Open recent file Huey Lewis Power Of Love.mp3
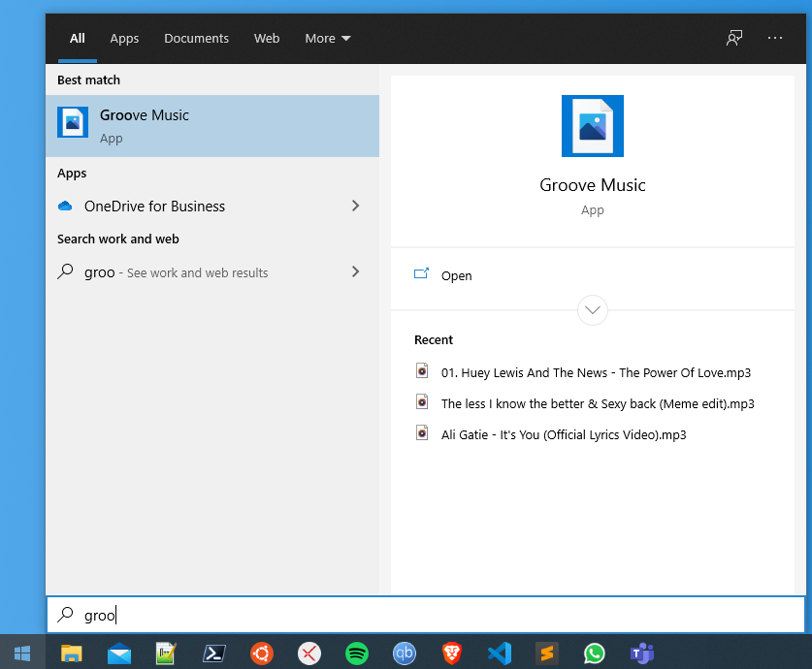812x669 pixels. click(596, 372)
